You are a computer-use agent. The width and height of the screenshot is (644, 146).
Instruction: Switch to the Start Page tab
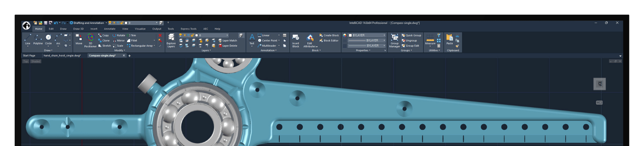[x=29, y=55]
